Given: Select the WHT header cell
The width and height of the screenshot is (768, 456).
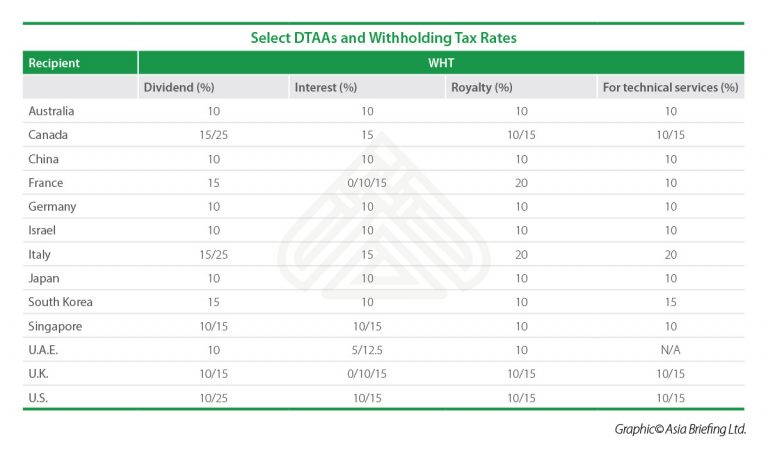Looking at the screenshot, I should point(441,63).
